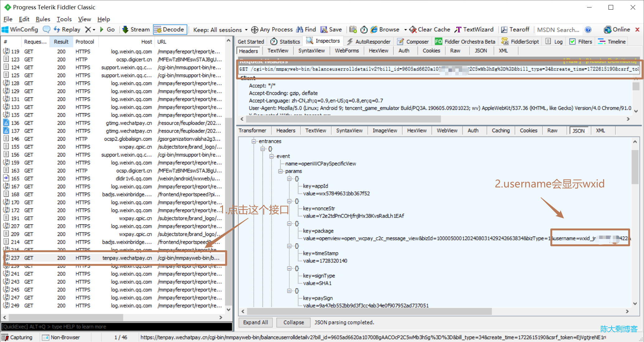
Task: Click the Collapse button
Action: (x=294, y=322)
